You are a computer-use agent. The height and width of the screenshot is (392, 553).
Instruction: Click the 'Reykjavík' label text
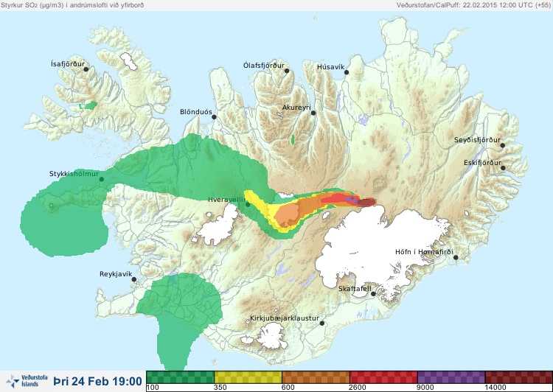coord(116,274)
